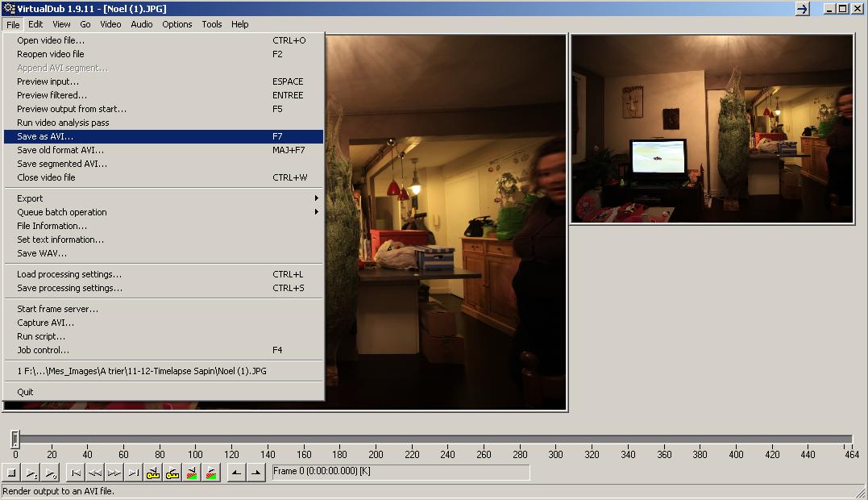Image resolution: width=868 pixels, height=500 pixels.
Task: Choose Save segmented AVI
Action: [x=164, y=164]
